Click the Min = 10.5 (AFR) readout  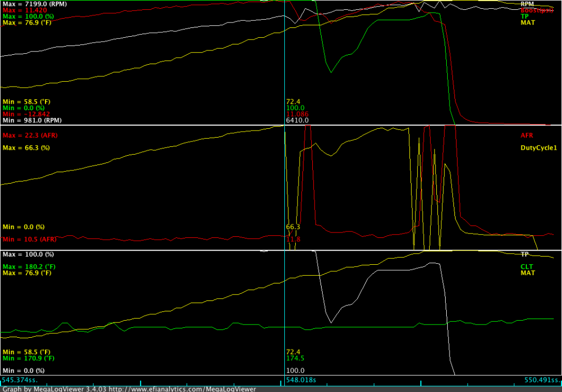point(30,239)
